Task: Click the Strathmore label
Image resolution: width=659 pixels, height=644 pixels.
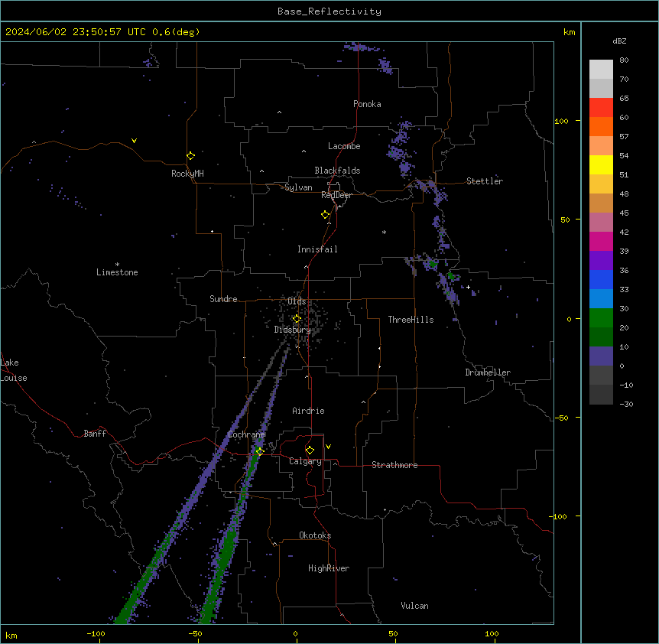Action: coord(394,465)
